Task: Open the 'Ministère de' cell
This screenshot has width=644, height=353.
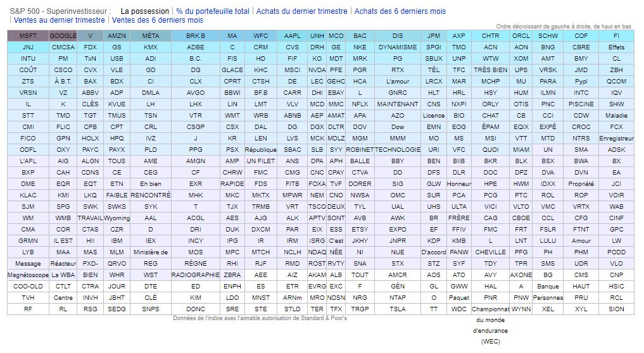Action: (x=150, y=252)
